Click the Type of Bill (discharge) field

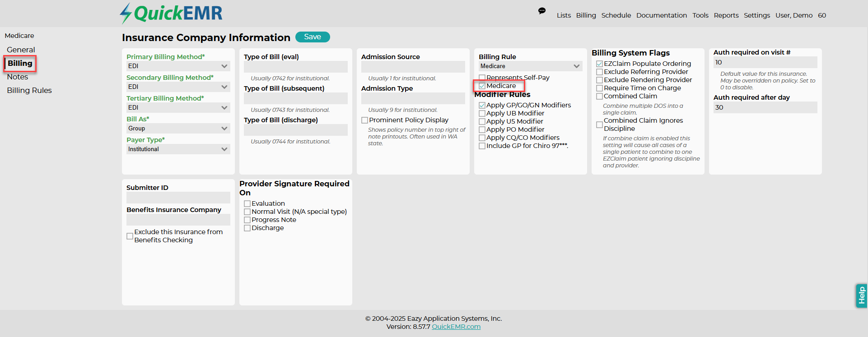pos(296,130)
